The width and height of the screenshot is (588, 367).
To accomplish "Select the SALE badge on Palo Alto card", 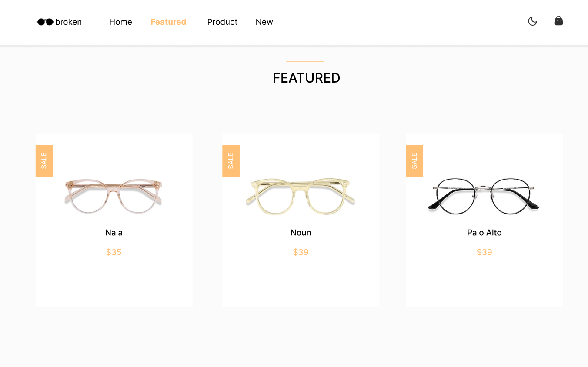I will click(x=414, y=160).
